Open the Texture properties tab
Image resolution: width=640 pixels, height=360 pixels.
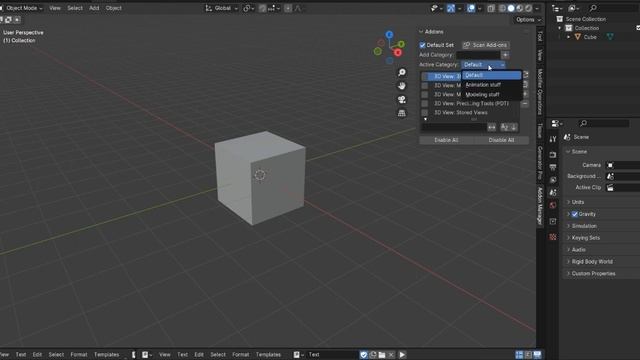pyautogui.click(x=553, y=237)
